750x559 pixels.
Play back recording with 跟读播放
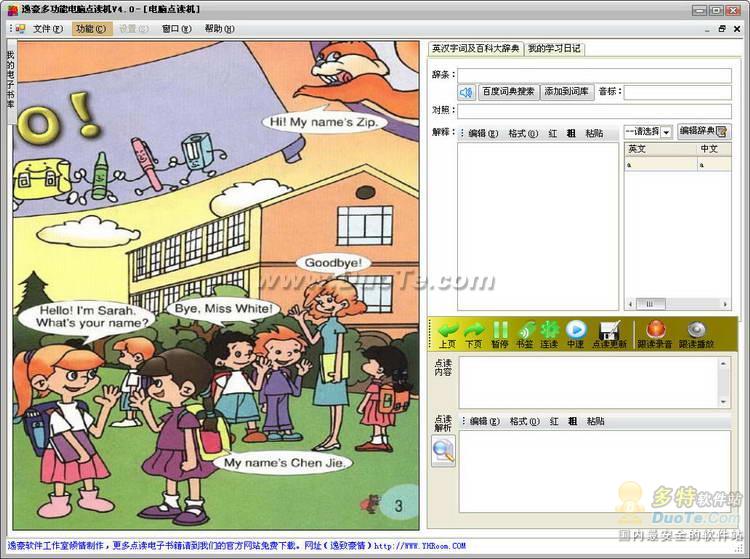(696, 334)
